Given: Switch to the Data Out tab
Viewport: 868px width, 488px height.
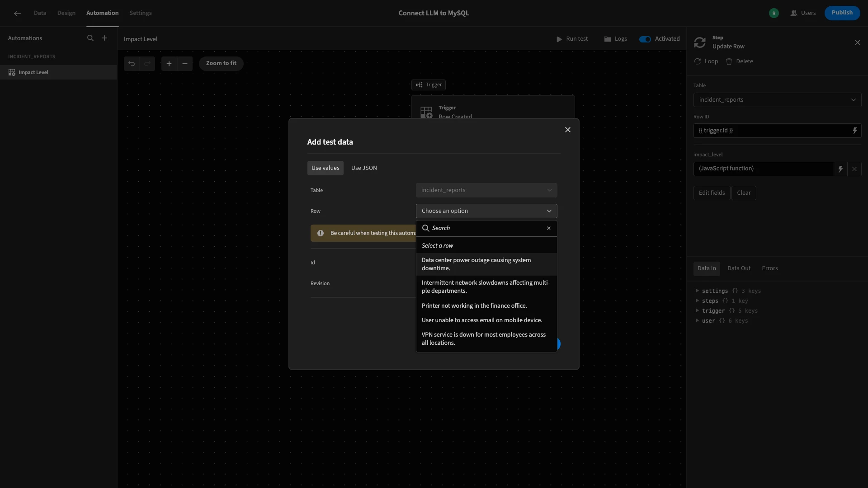Looking at the screenshot, I should click(739, 268).
